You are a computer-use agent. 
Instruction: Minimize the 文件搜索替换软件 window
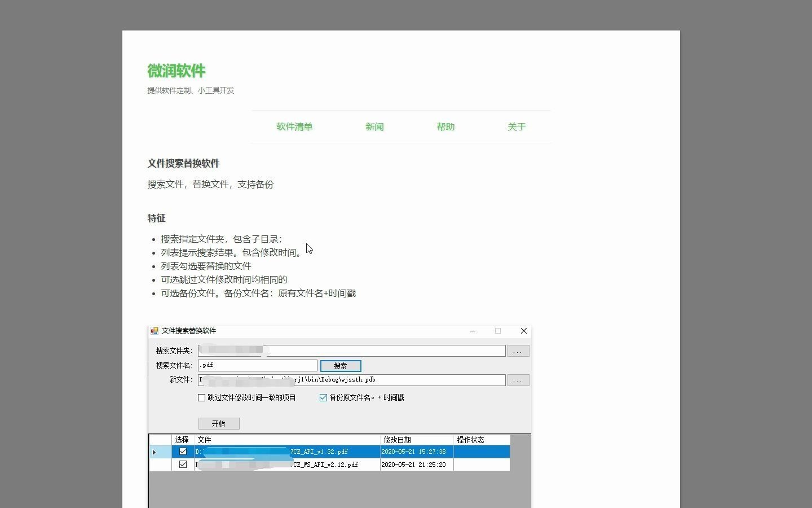[473, 331]
